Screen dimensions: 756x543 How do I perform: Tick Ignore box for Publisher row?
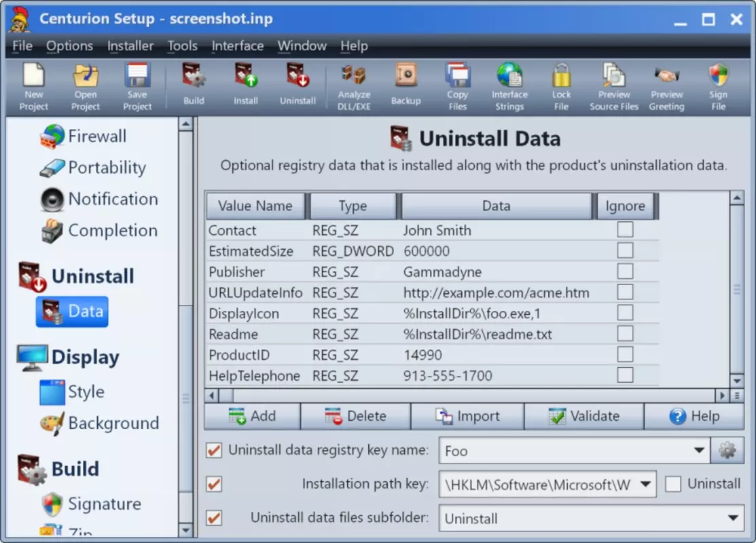pyautogui.click(x=625, y=271)
